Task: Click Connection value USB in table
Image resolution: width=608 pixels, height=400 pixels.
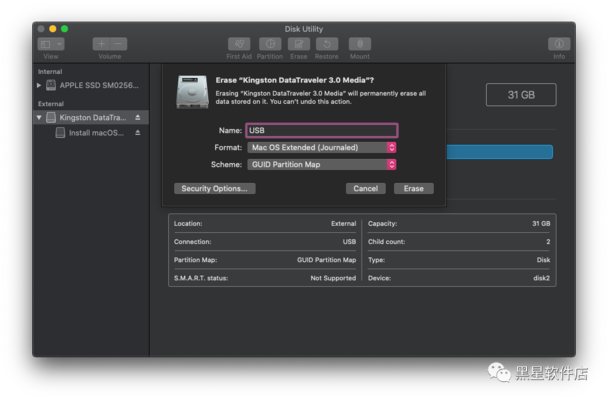Action: tap(349, 242)
